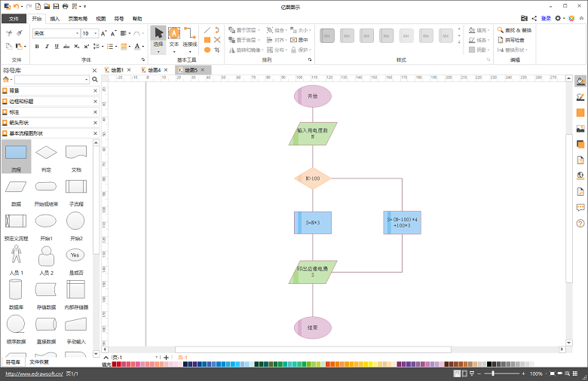588x381 pixels.
Task: Toggle bold text formatting
Action: coord(36,47)
